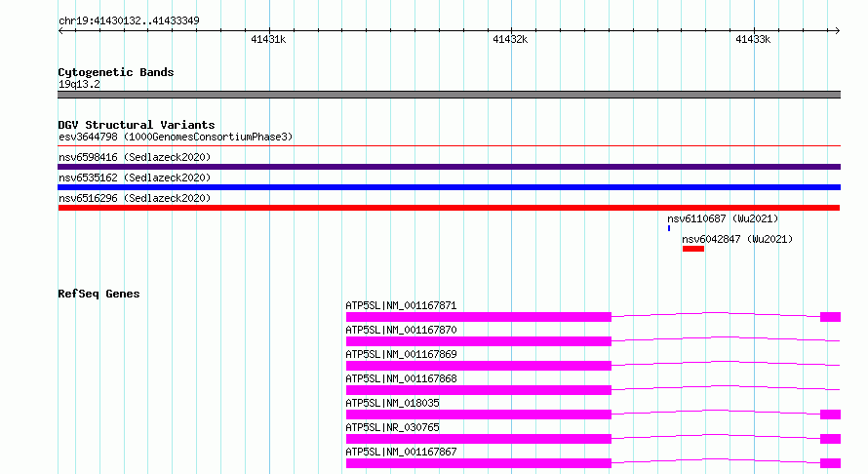Open variant nsv6535162 (Sedlazeck2020) label

135,178
